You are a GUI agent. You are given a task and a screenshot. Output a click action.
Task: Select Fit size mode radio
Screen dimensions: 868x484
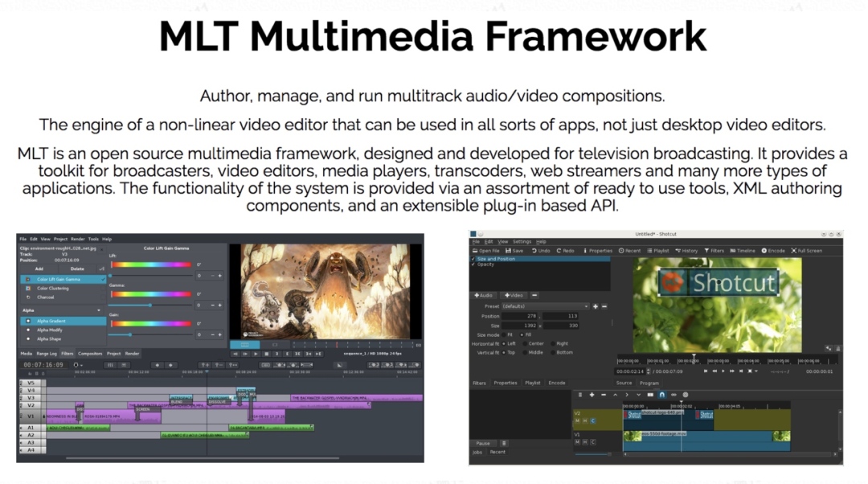click(504, 335)
